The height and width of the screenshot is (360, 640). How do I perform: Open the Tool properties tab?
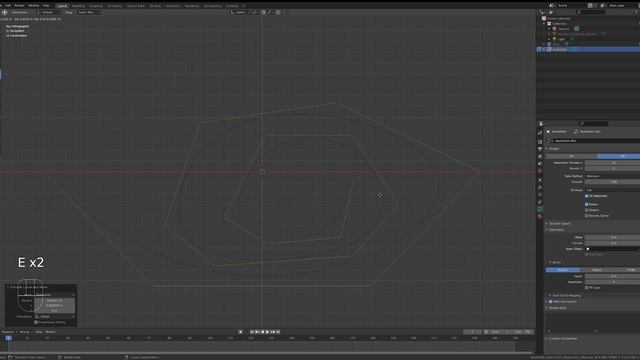click(540, 133)
